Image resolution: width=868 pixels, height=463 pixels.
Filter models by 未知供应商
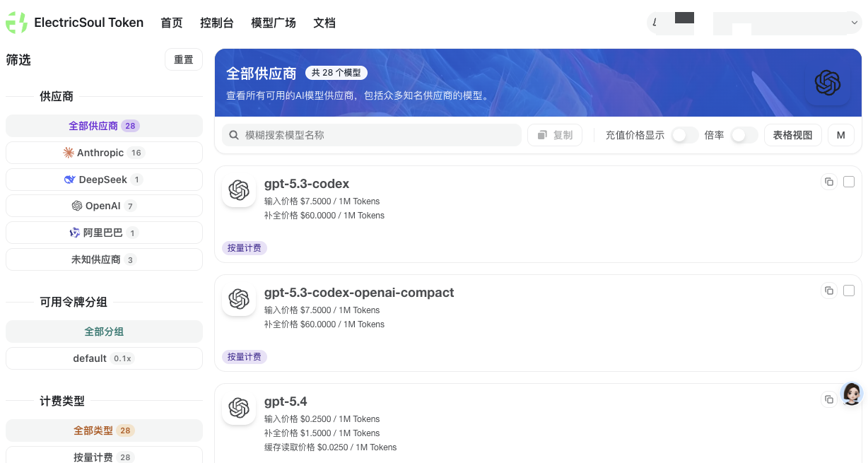coord(104,259)
